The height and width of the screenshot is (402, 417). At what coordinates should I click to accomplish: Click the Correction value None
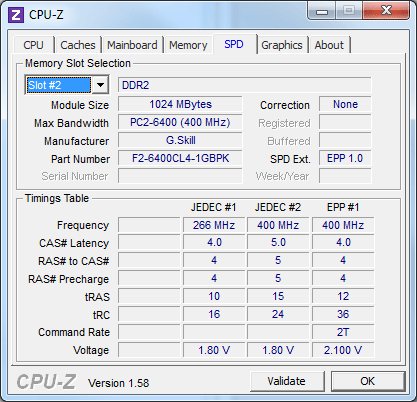pyautogui.click(x=345, y=104)
